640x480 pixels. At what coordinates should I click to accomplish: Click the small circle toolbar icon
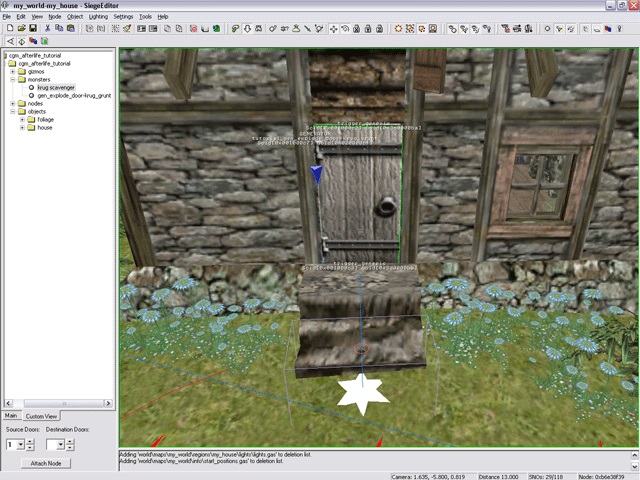pos(547,29)
